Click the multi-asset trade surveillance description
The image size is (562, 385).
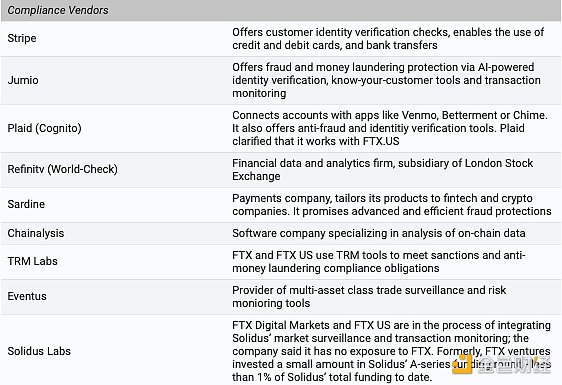[369, 296]
